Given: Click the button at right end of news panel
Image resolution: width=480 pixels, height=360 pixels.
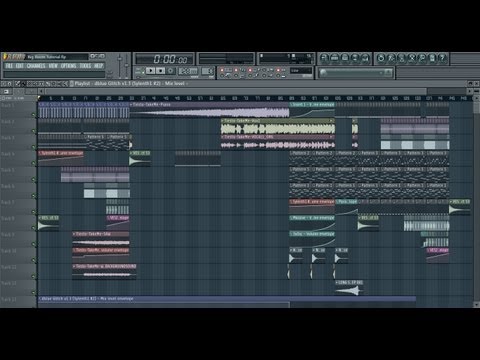Looking at the screenshot, I should coord(388,72).
